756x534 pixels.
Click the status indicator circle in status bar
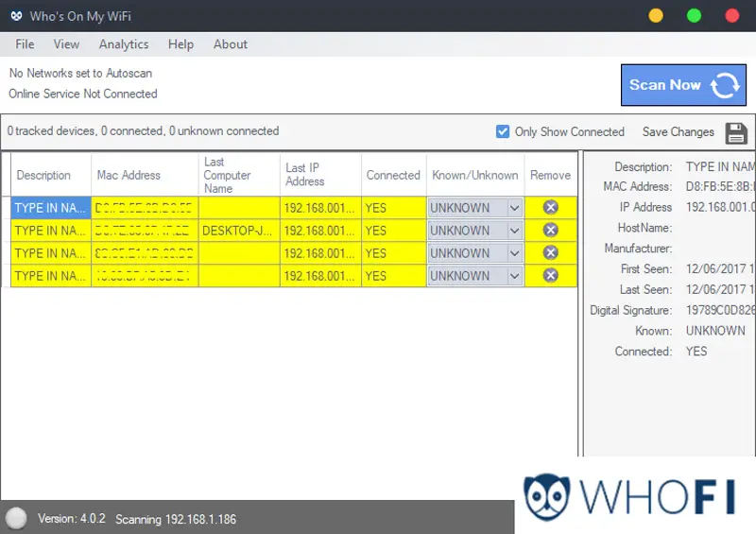click(16, 518)
